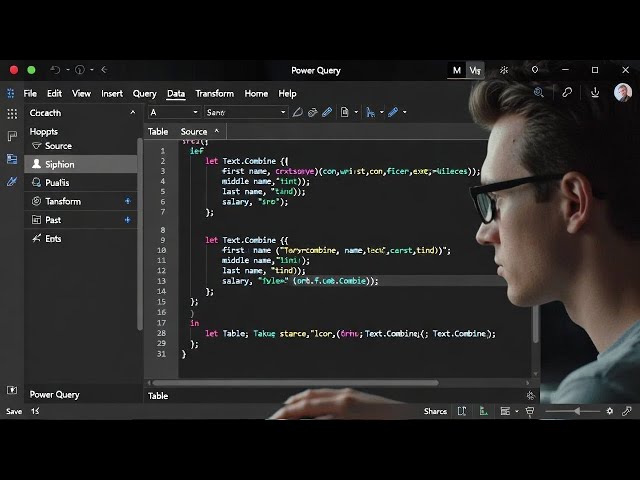Click the Shares button in status bar
Viewport: 640px width, 480px height.
[435, 411]
